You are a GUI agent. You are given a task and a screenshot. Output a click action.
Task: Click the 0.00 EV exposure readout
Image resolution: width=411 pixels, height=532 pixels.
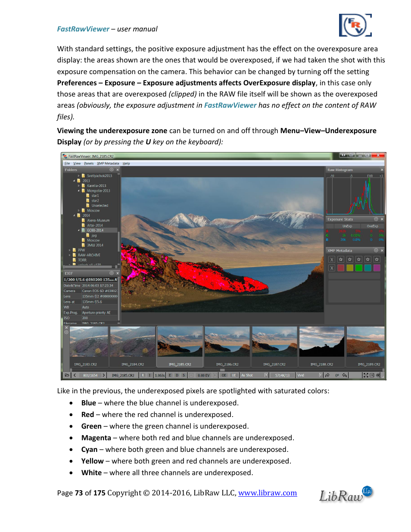203,375
